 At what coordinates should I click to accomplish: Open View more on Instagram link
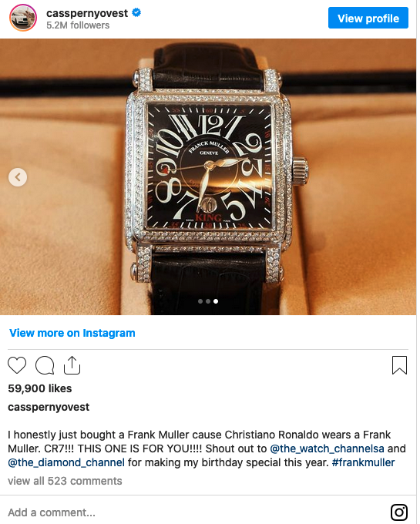coord(72,333)
